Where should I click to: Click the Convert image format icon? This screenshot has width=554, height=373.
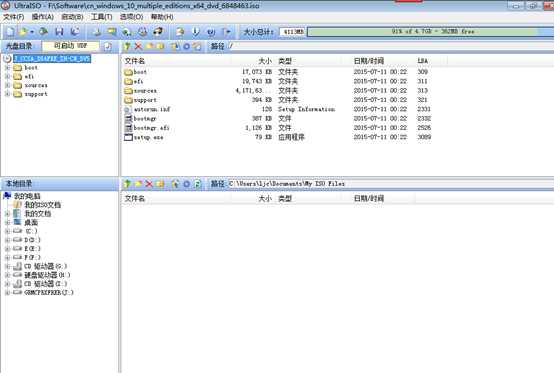pyautogui.click(x=127, y=32)
